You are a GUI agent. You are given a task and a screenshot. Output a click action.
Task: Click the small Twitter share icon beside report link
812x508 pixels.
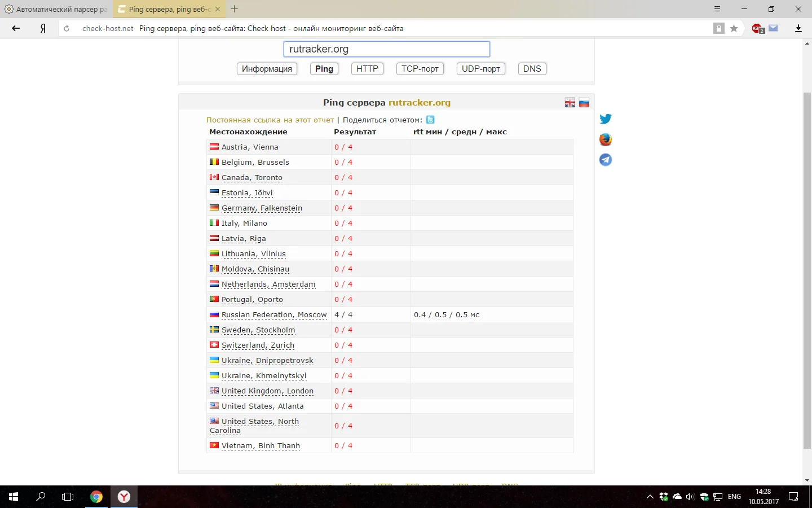pos(430,120)
